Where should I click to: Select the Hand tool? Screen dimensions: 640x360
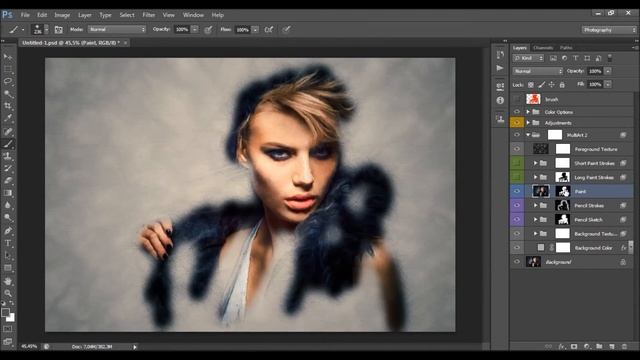(8, 281)
